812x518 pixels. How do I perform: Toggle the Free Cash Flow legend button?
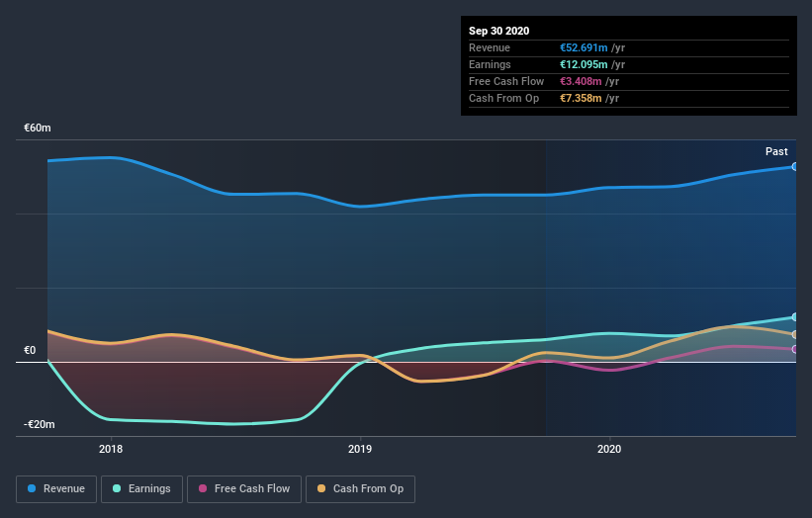244,489
